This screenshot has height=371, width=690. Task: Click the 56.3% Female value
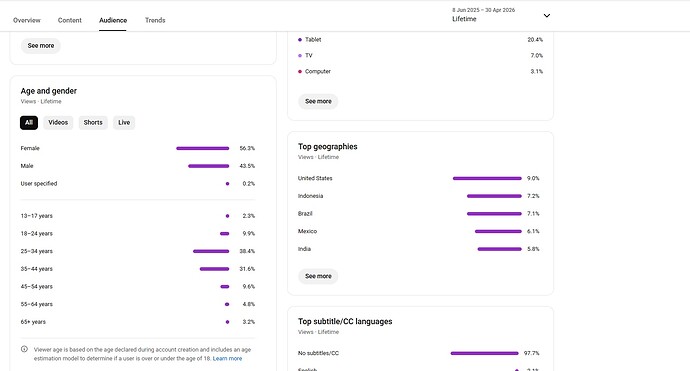(x=247, y=148)
